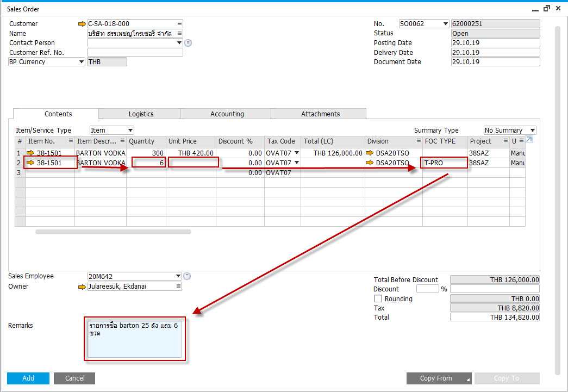This screenshot has height=392, width=568.
Task: Open Project column header list icon
Action: click(505, 141)
